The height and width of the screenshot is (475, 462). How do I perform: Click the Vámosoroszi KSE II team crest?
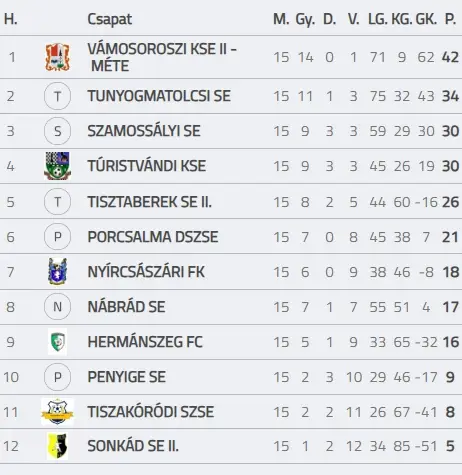tap(57, 57)
